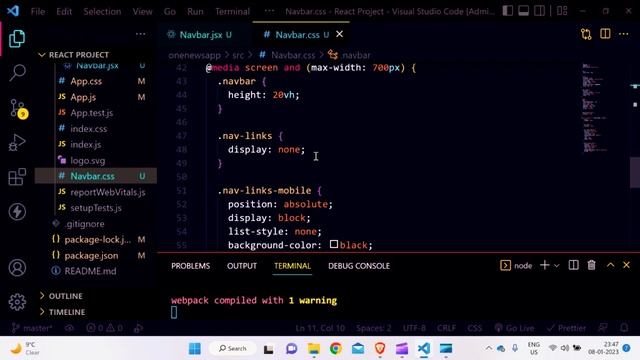The width and height of the screenshot is (640, 360).
Task: Click the .navbar breadcrumb symbol
Action: coord(356,55)
